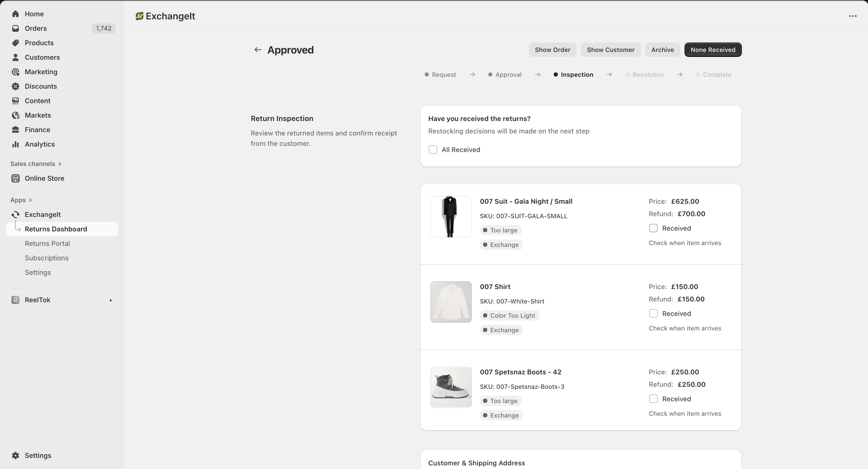This screenshot has width=868, height=469.
Task: Select the Approval step in progress tracker
Action: pos(508,75)
